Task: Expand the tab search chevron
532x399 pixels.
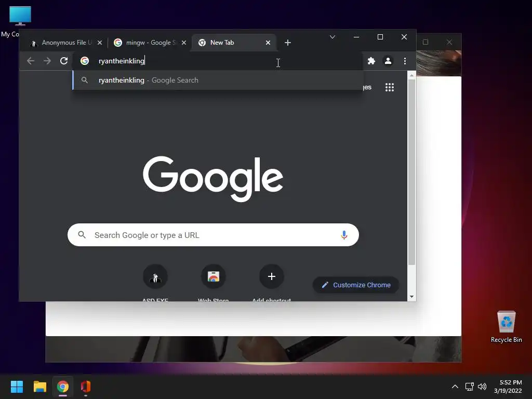Action: tap(332, 37)
